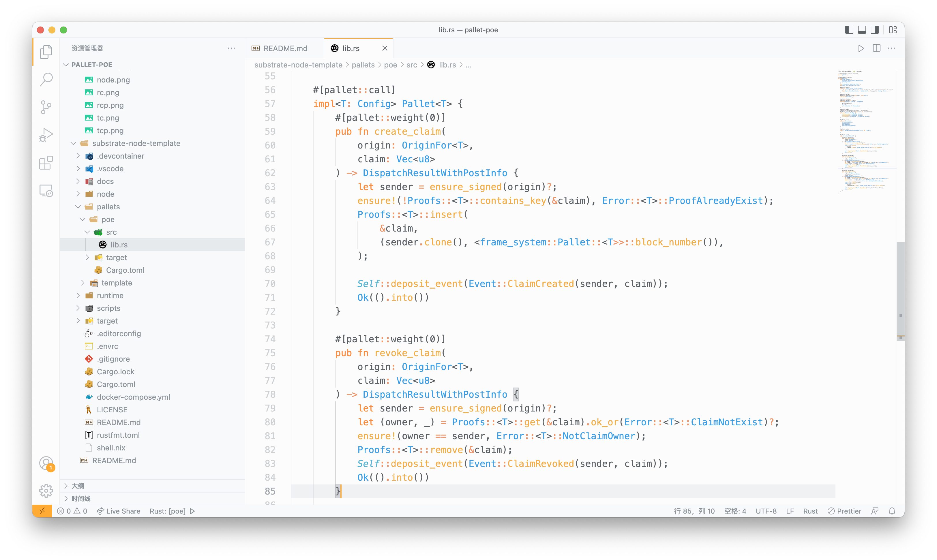Screen dimensions: 937x560
Task: Expand the target folder under poe
Action: (152, 257)
